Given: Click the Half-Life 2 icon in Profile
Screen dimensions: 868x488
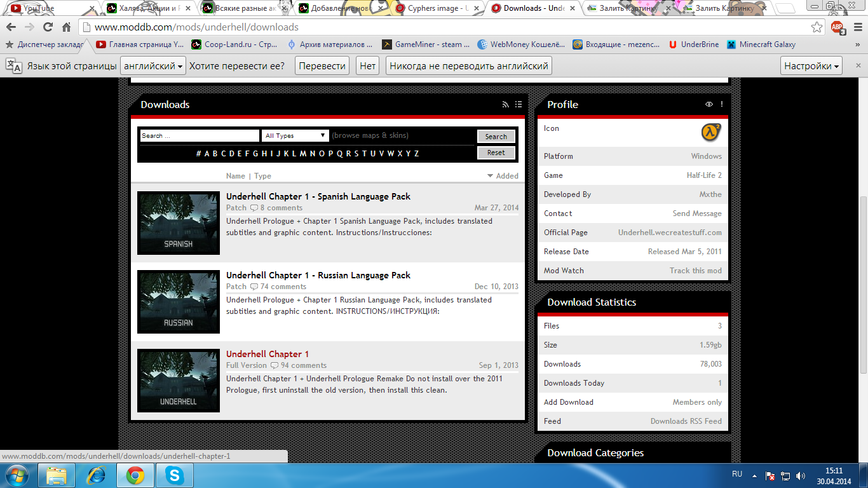Looking at the screenshot, I should (711, 132).
